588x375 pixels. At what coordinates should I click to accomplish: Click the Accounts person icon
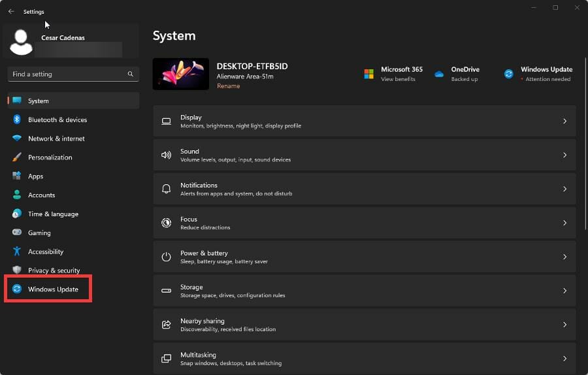[x=17, y=195]
